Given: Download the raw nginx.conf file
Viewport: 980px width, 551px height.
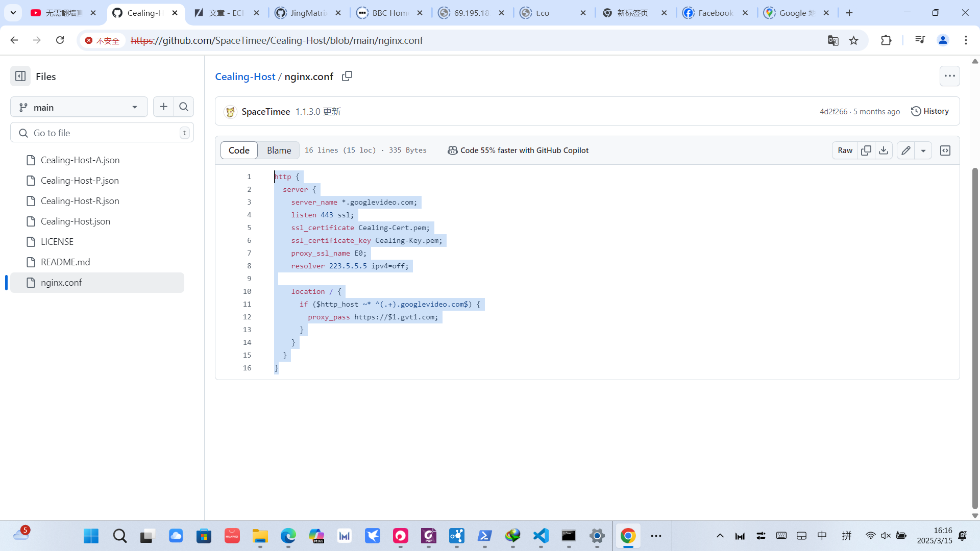Looking at the screenshot, I should [x=884, y=150].
